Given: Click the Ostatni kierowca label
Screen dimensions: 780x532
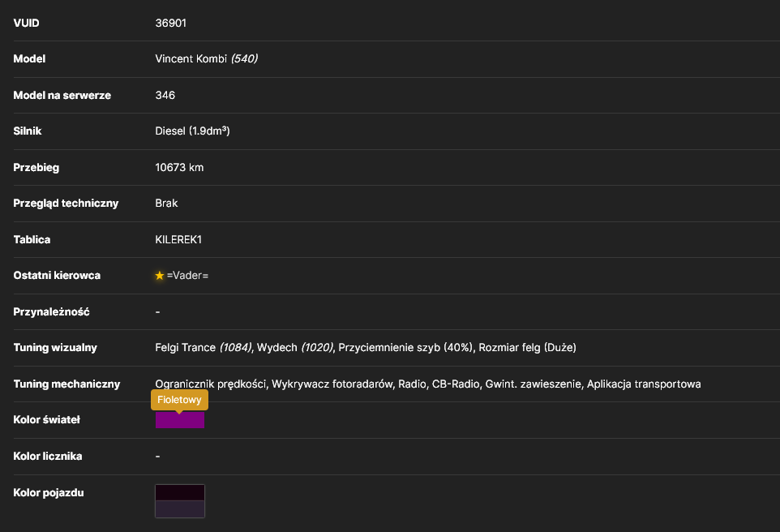Looking at the screenshot, I should click(x=57, y=275).
